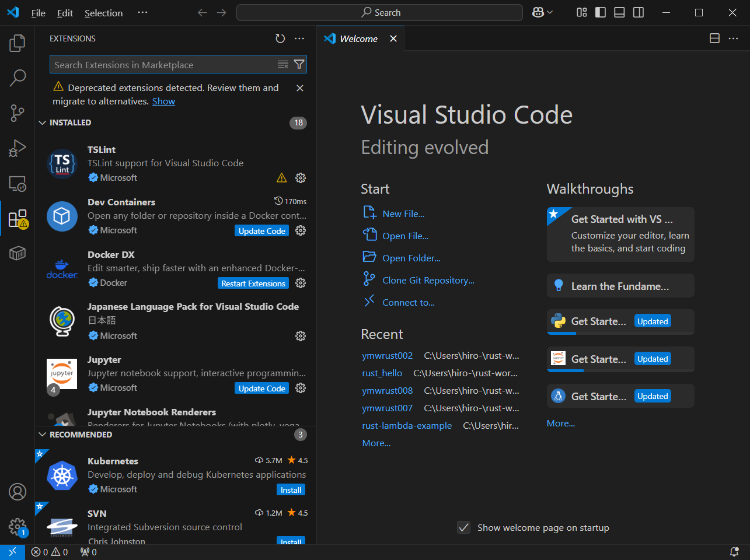
Task: Open the manage gear for Dev Containers
Action: (x=301, y=230)
